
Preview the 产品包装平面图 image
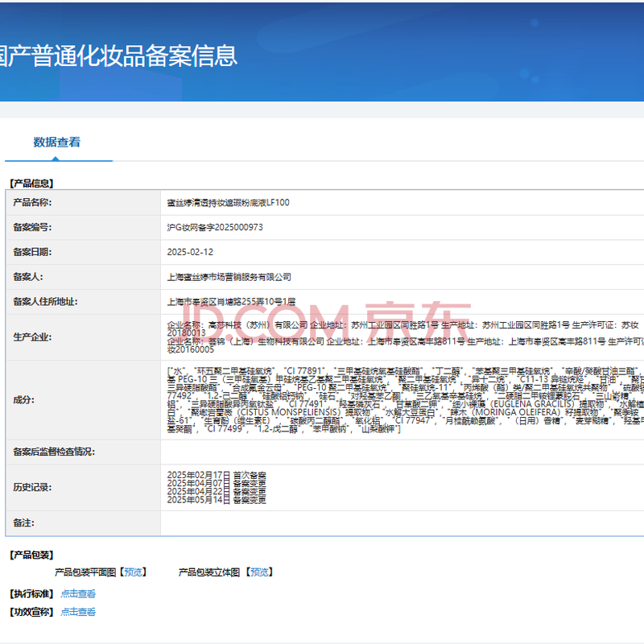click(x=133, y=572)
